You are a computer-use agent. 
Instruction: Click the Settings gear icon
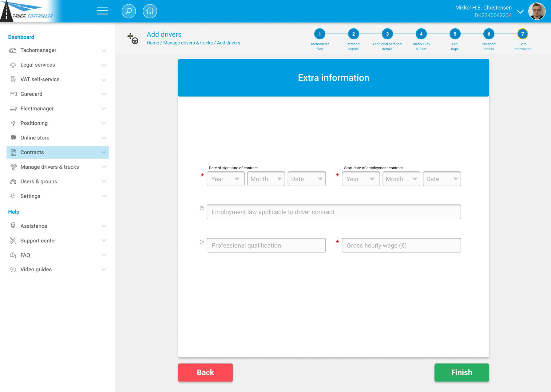click(13, 196)
